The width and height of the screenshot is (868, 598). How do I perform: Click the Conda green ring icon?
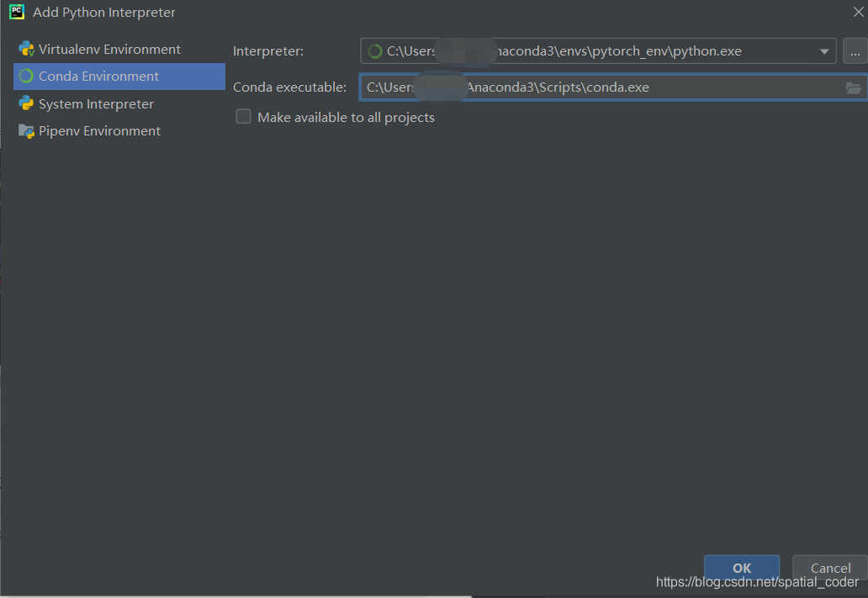[26, 76]
